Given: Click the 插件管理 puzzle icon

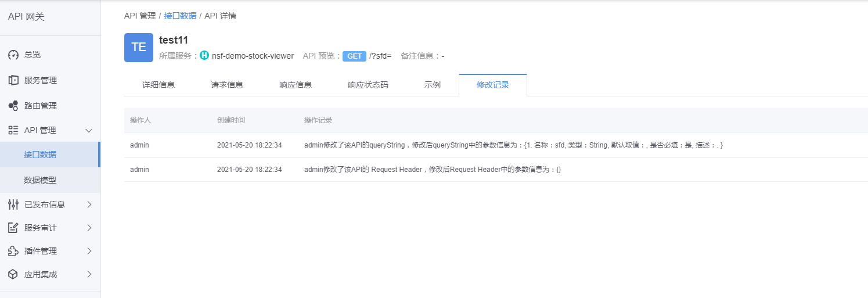Looking at the screenshot, I should click(13, 251).
